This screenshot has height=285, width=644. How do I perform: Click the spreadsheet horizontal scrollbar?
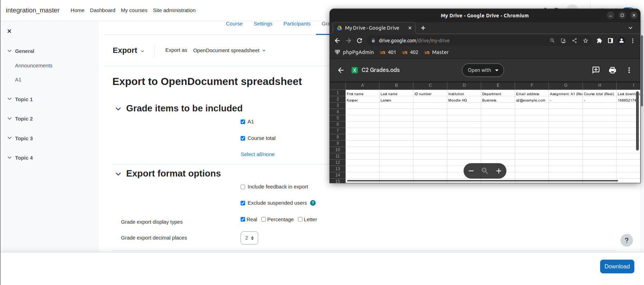click(482, 181)
